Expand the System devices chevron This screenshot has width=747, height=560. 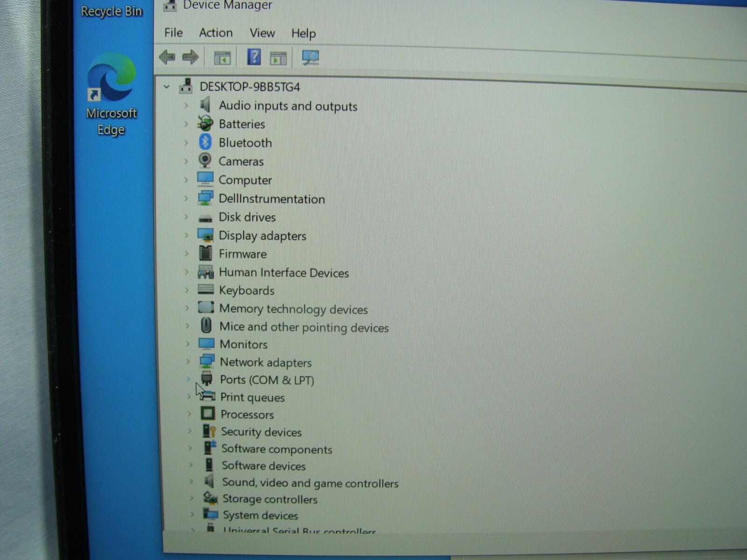(x=191, y=514)
